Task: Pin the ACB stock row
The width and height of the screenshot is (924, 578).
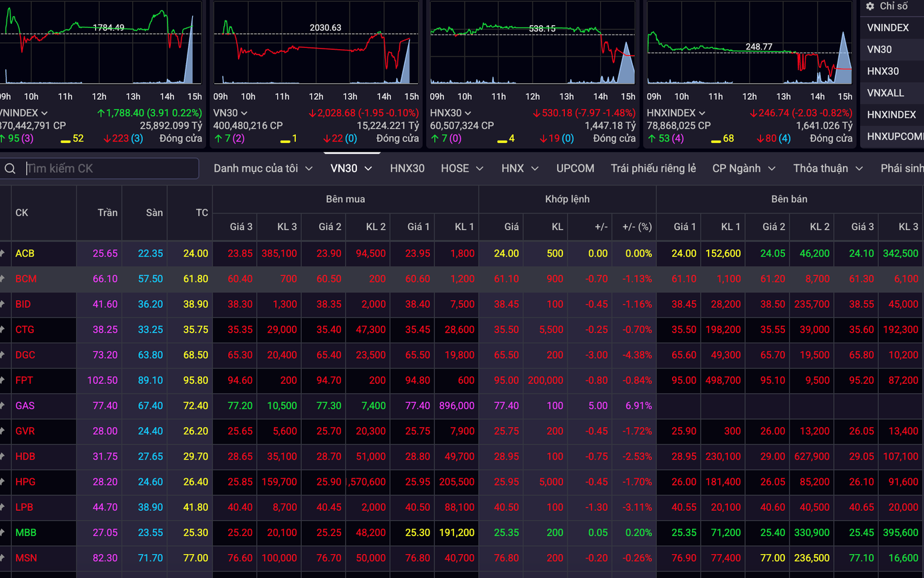Action: (3, 253)
